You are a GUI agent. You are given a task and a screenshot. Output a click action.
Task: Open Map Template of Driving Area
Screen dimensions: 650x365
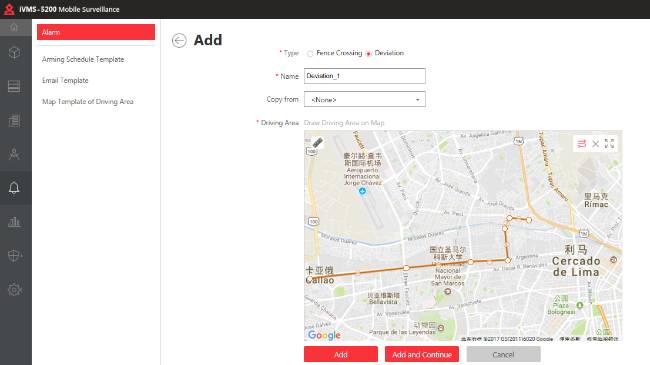88,102
